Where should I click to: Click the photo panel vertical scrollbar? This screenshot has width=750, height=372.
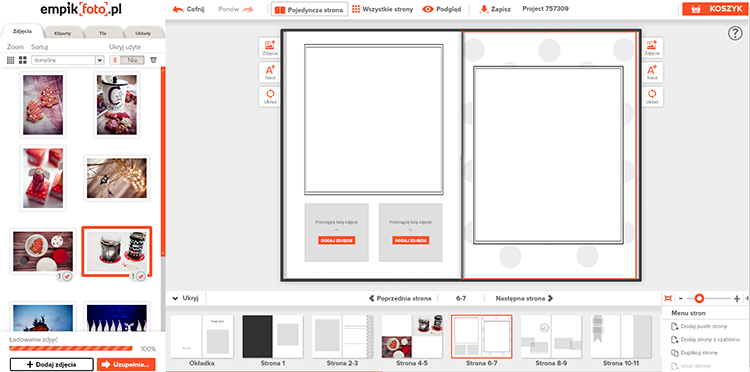163,163
